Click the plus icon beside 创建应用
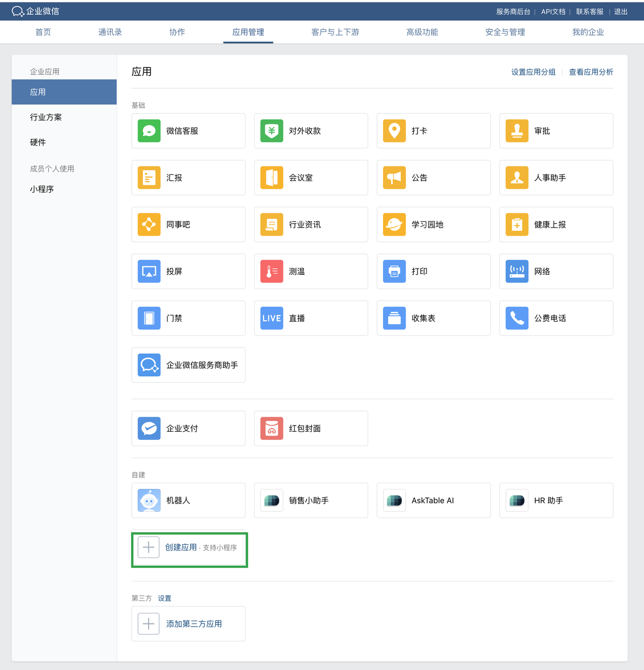Image resolution: width=644 pixels, height=670 pixels. tap(149, 548)
